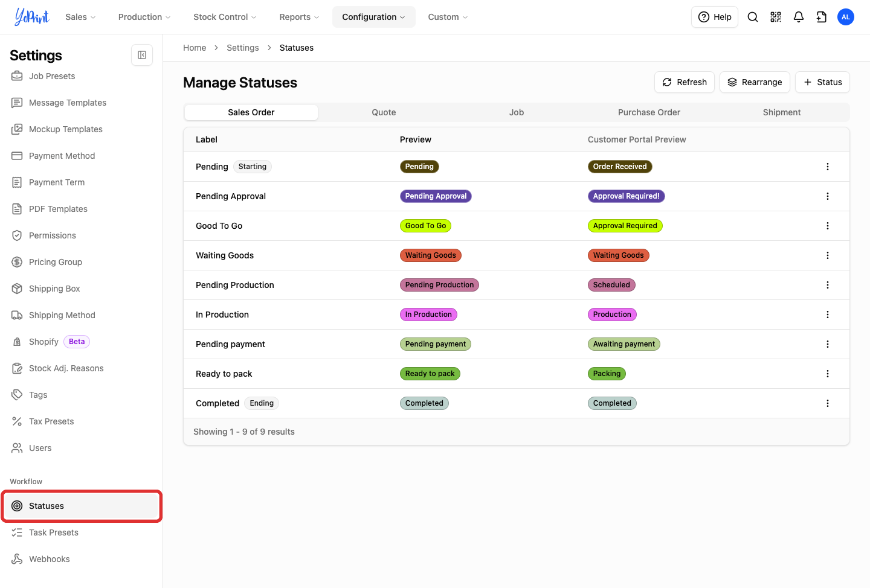The width and height of the screenshot is (870, 588).
Task: Open row options for Waiting Goods
Action: (828, 255)
